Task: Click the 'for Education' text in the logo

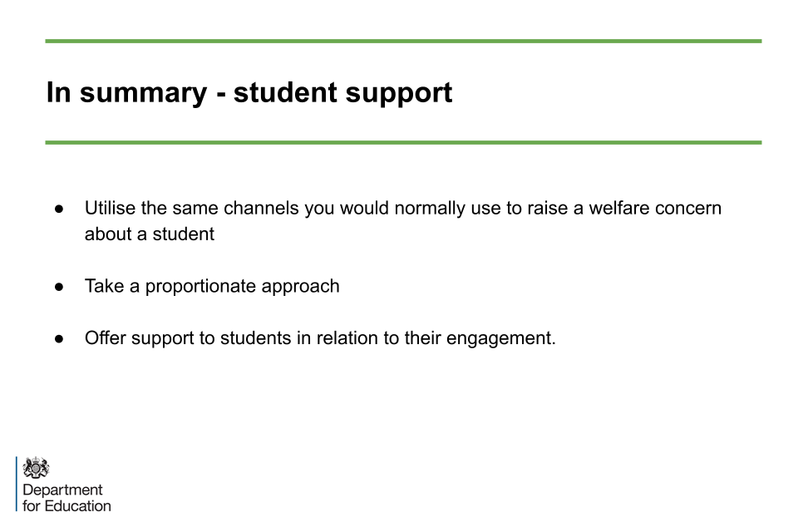Action: point(66,505)
